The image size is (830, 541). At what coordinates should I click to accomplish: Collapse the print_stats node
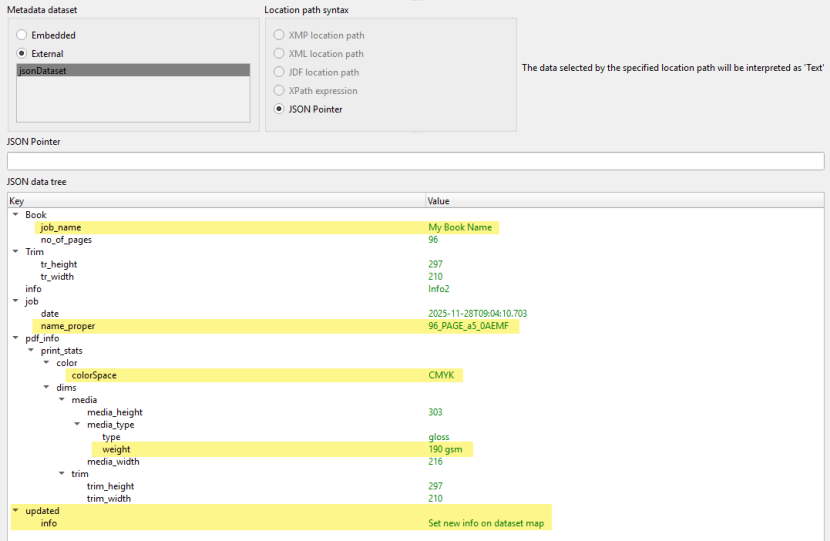[x=30, y=351]
